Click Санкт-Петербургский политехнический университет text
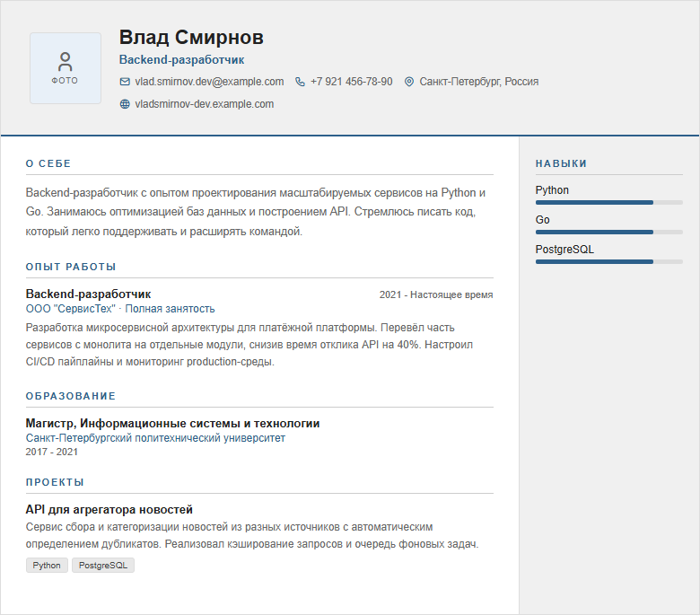Screen dimensions: 700x615 point(155,438)
